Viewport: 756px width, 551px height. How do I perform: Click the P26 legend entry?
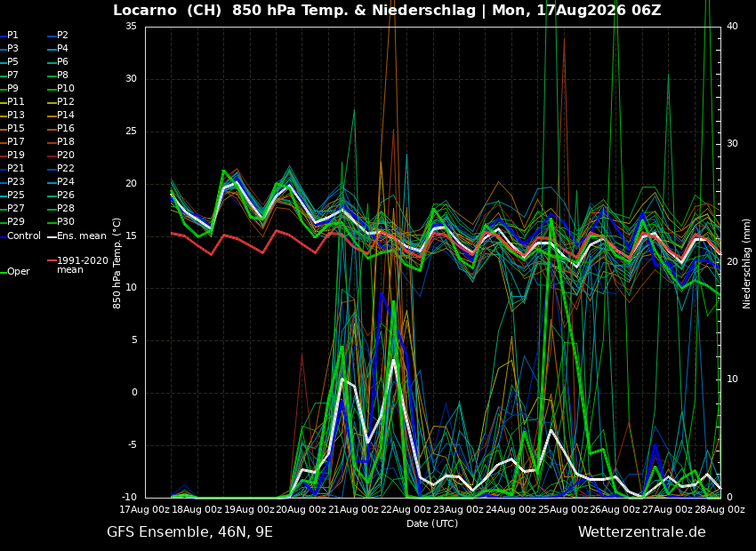pos(60,195)
